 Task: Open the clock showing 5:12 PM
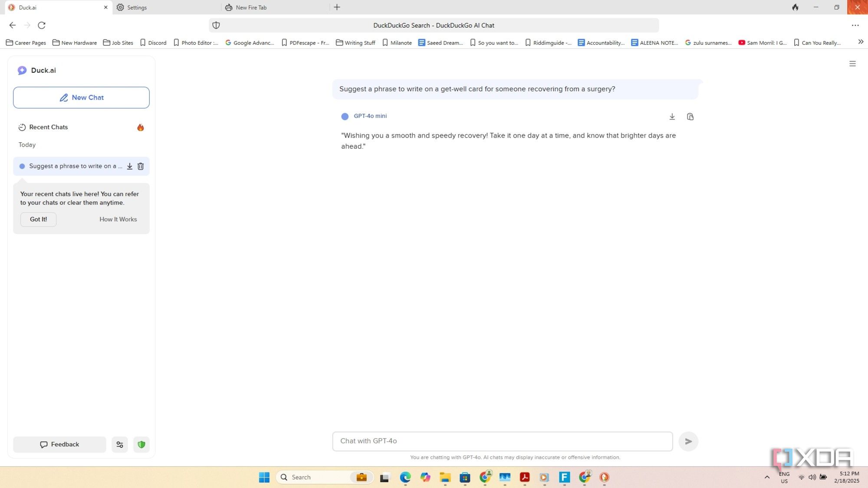click(x=846, y=477)
